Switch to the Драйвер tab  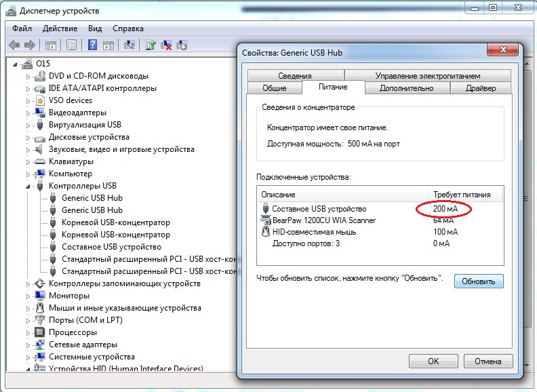[481, 88]
